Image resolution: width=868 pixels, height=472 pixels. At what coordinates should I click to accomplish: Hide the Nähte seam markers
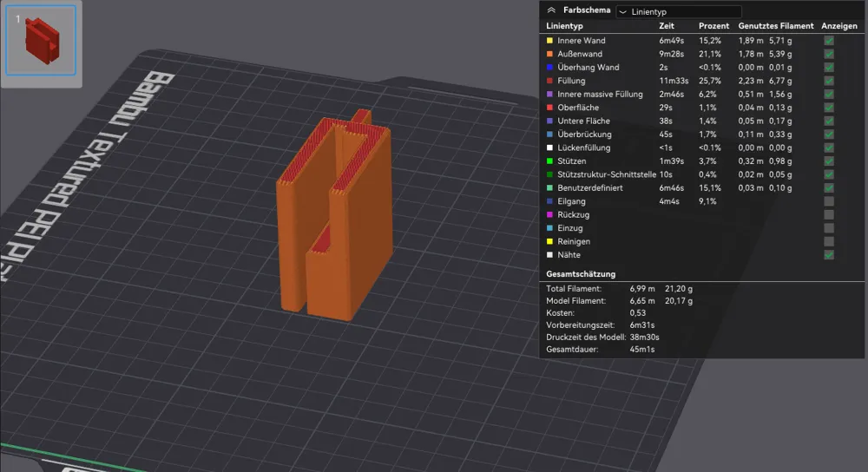829,255
